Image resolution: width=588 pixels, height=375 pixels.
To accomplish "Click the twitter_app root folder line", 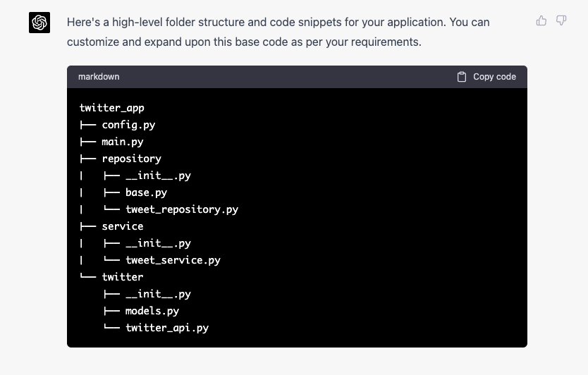I will [x=112, y=108].
